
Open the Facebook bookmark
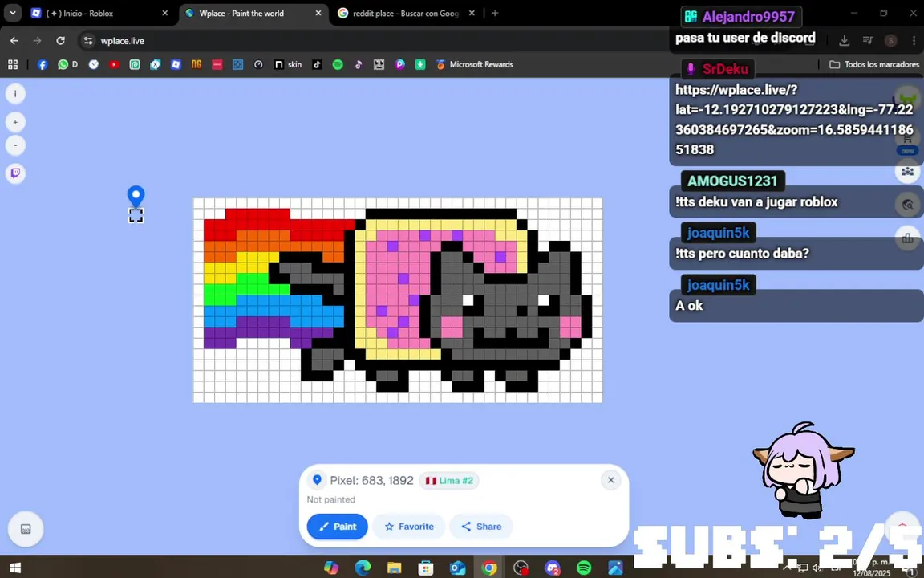[43, 65]
